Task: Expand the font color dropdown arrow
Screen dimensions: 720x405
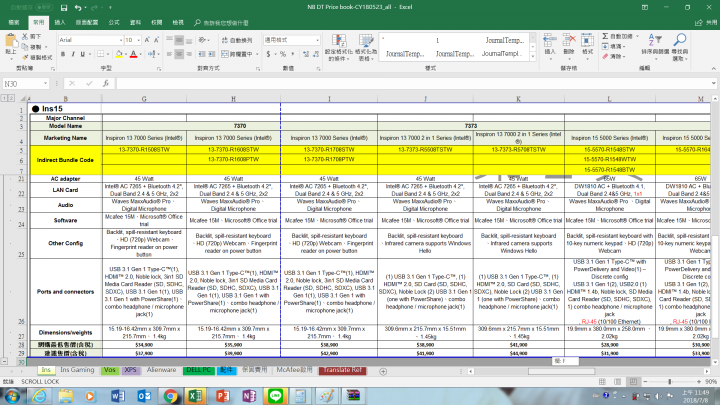Action: coord(141,54)
